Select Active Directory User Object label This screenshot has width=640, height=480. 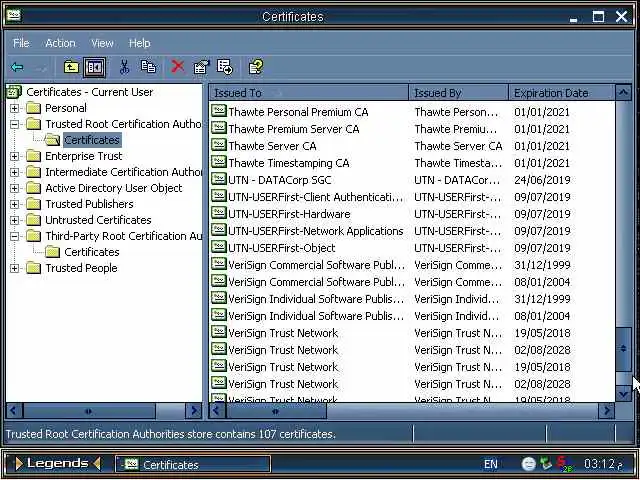[114, 188]
